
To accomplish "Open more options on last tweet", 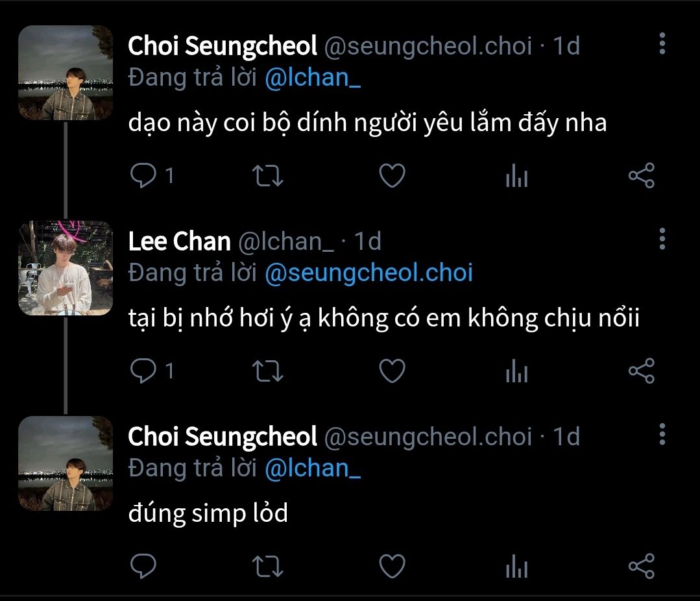I will point(662,434).
